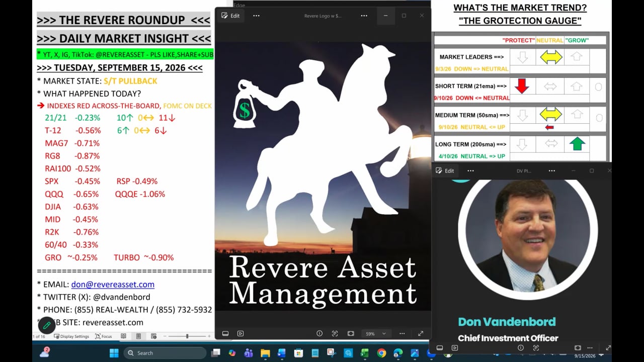This screenshot has height=362, width=644.
Task: Click the 'MARKET LEADERS ==>' label
Action: pos(471,57)
